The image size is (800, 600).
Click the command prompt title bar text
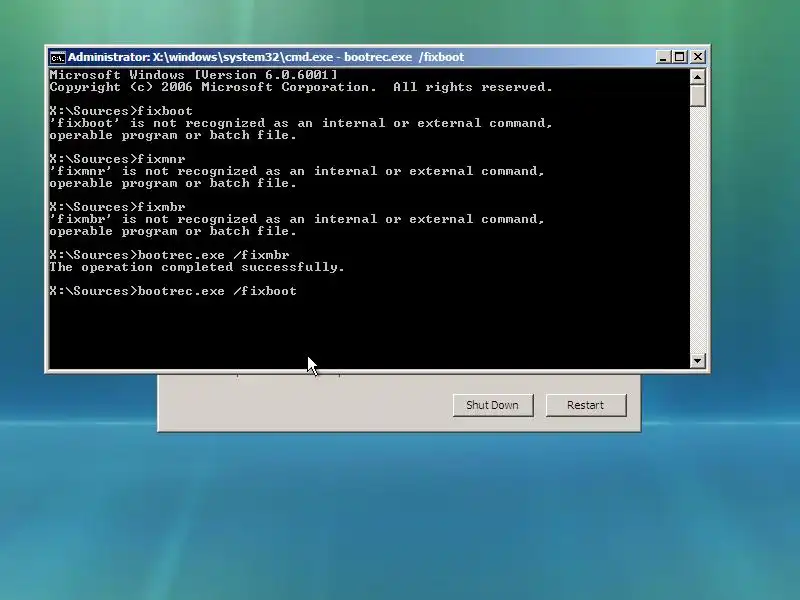[266, 57]
